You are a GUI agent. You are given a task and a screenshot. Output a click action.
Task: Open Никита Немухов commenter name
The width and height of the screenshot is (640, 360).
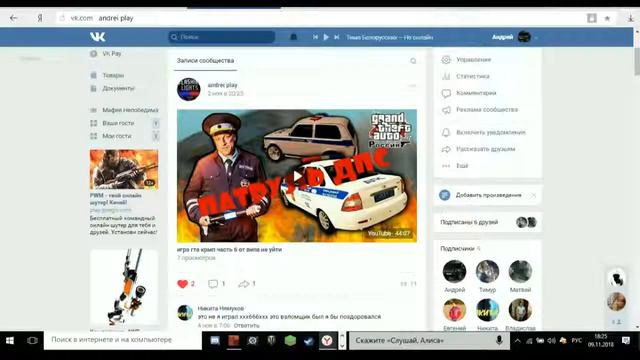[221, 308]
